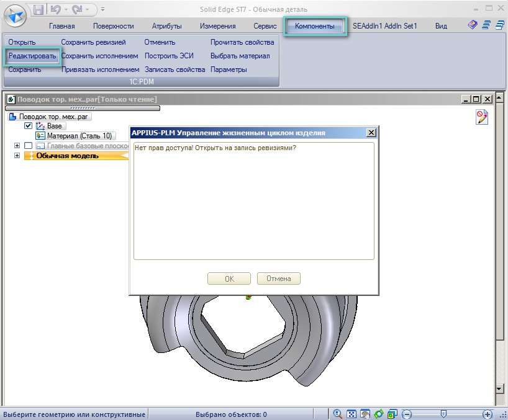Select Материал (Сталь 10) tree item
Image resolution: width=508 pixels, height=420 pixels.
point(75,136)
